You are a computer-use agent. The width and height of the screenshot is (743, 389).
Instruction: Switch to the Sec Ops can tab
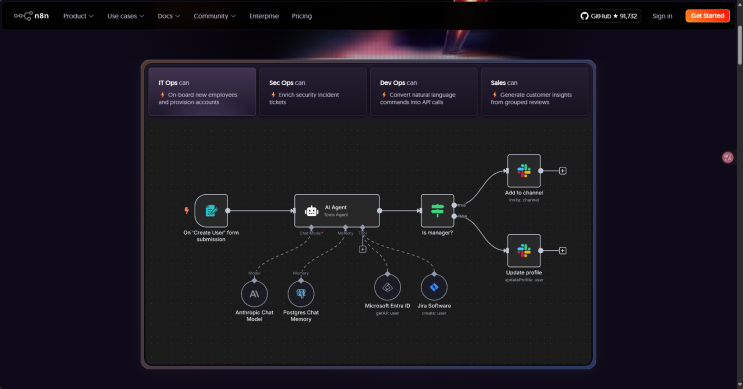(313, 91)
